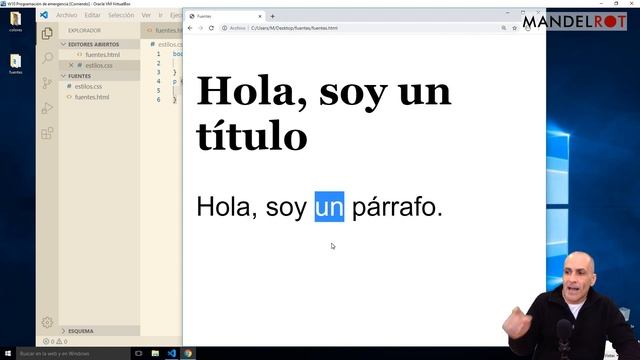The image size is (640, 360).
Task: Reload the browser page
Action: [211, 28]
